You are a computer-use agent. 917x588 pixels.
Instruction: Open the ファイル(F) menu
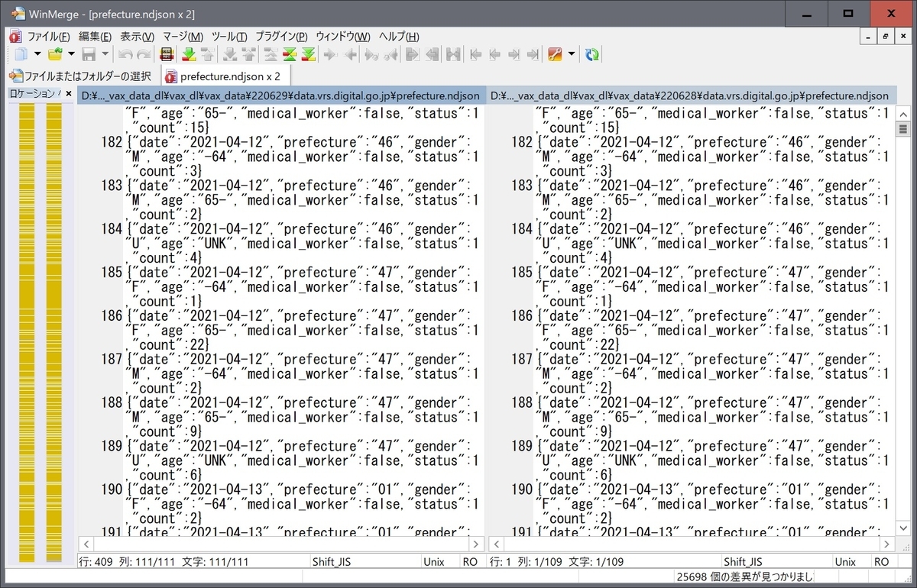tap(48, 37)
